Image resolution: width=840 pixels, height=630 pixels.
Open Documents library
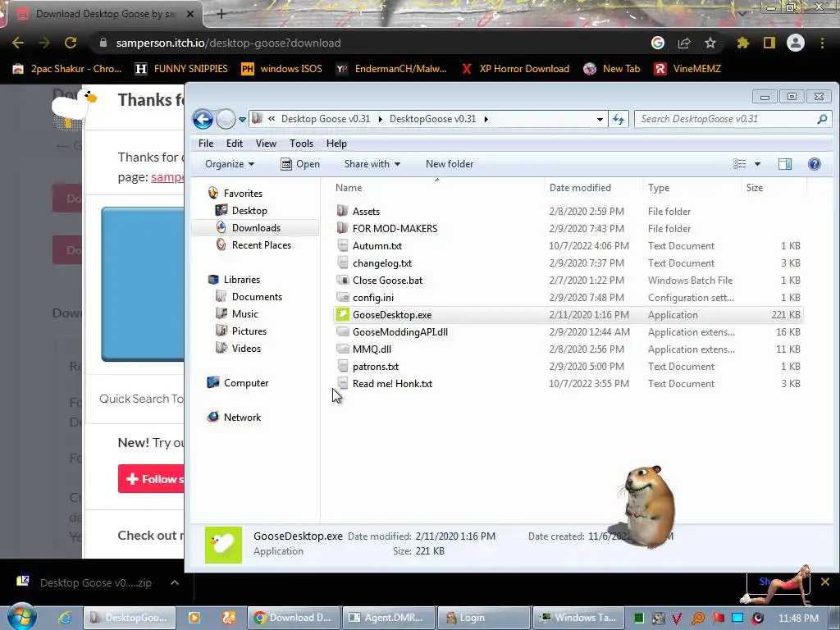[257, 297]
